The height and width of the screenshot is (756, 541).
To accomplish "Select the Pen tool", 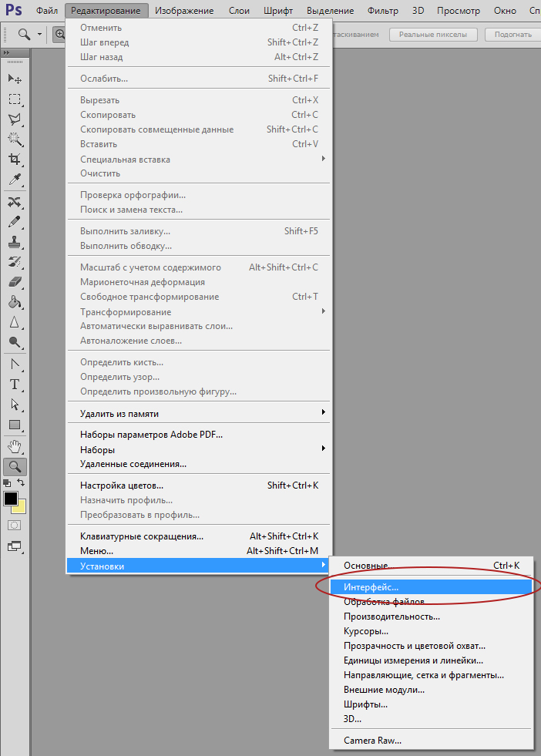I will (x=15, y=364).
